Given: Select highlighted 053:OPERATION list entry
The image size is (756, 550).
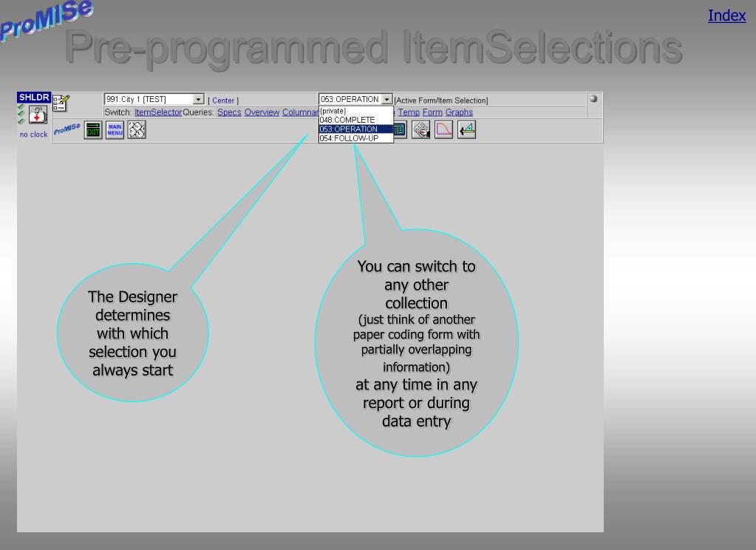Looking at the screenshot, I should click(x=355, y=129).
